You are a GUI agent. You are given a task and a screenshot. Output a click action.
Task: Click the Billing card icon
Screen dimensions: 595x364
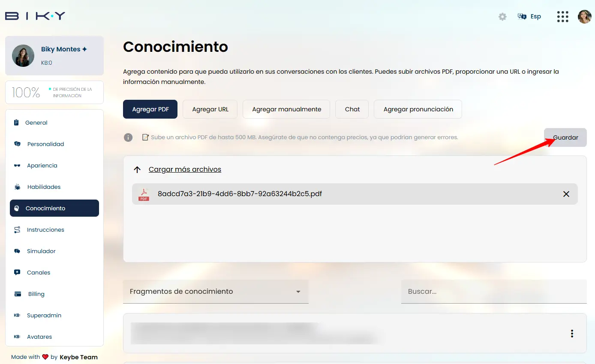[18, 294]
